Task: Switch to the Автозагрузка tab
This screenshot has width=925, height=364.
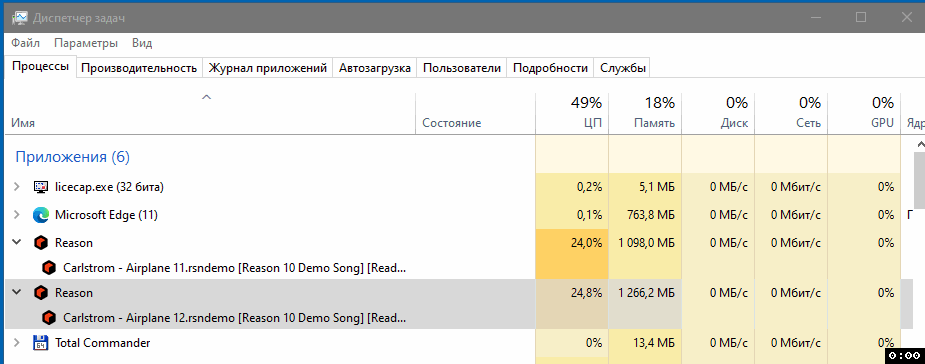Action: [375, 68]
